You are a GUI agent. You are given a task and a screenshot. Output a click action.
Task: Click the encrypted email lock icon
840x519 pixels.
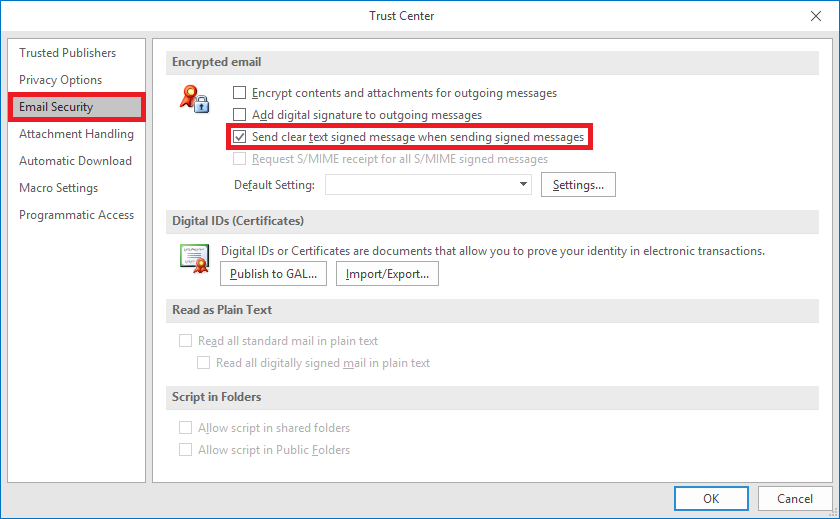193,100
